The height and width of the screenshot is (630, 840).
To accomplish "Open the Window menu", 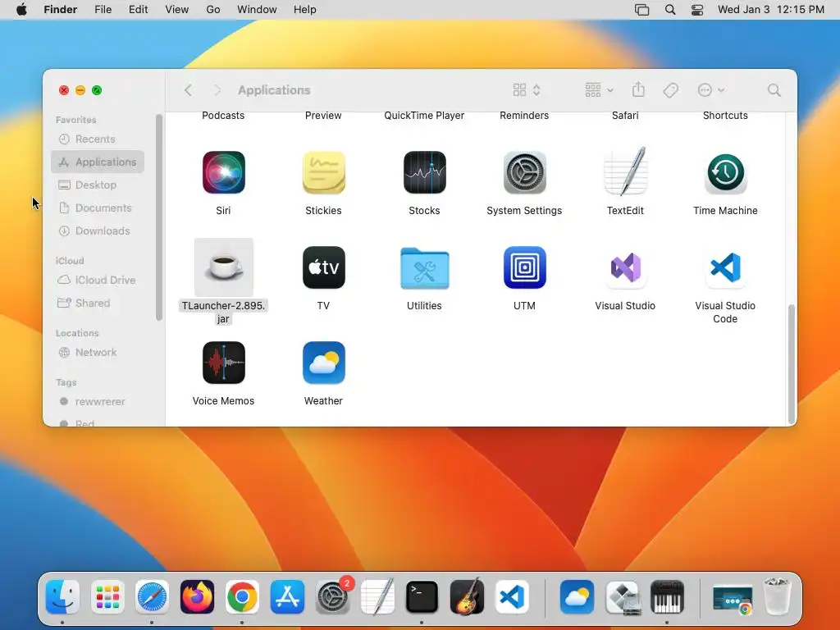I will coord(257,10).
